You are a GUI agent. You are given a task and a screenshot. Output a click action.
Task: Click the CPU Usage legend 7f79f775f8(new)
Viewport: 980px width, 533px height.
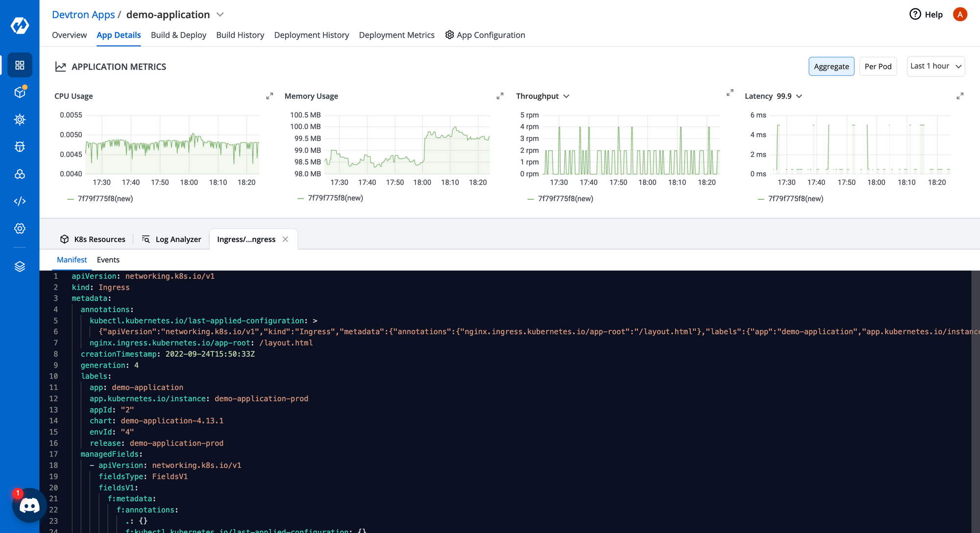coord(100,198)
